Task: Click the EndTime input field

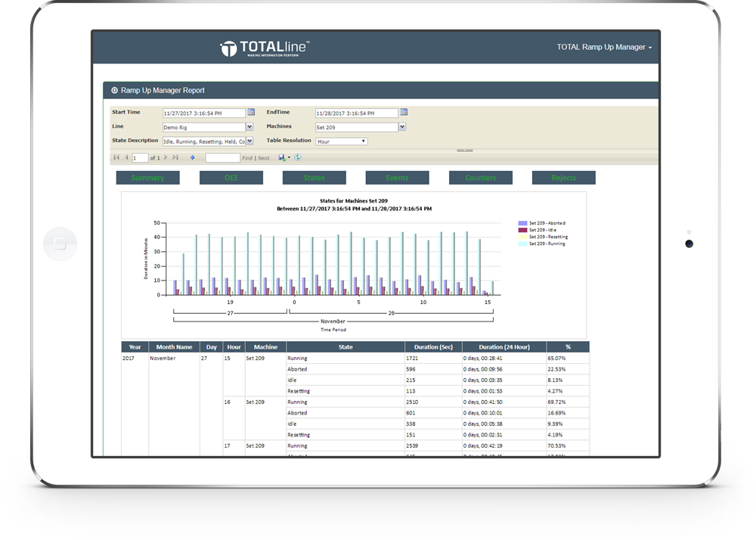Action: pyautogui.click(x=357, y=113)
